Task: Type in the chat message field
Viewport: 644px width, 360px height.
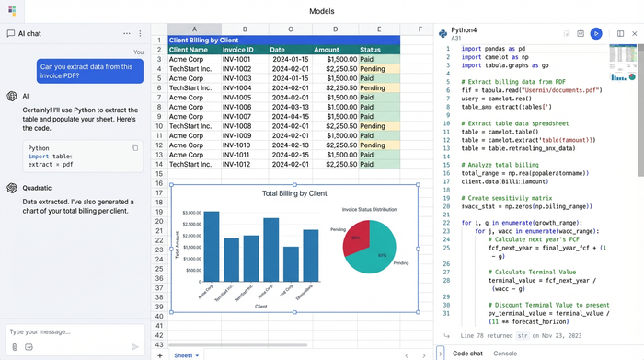Action: coord(75,332)
